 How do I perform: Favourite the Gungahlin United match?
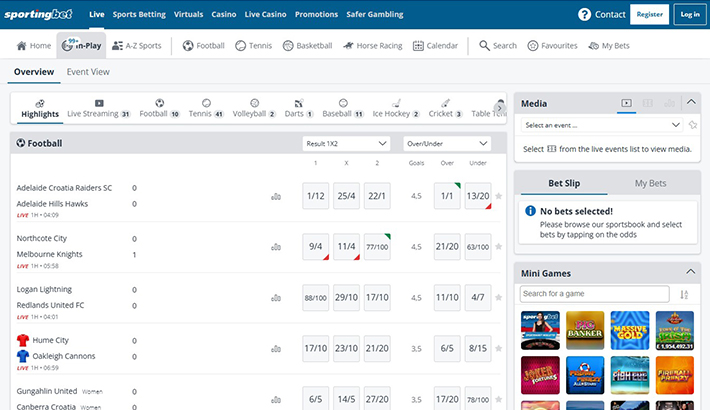point(499,400)
